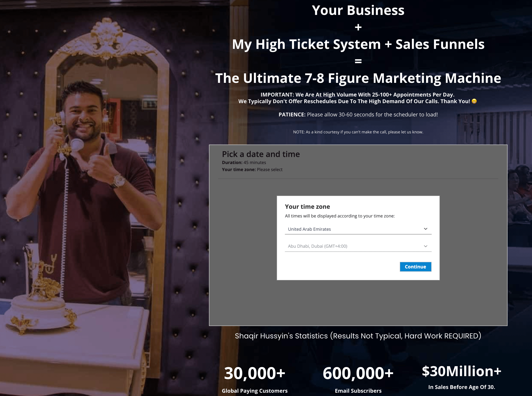Click the Duration: 45 minutes label
Viewport: 532px width, 396px height.
[x=244, y=163]
